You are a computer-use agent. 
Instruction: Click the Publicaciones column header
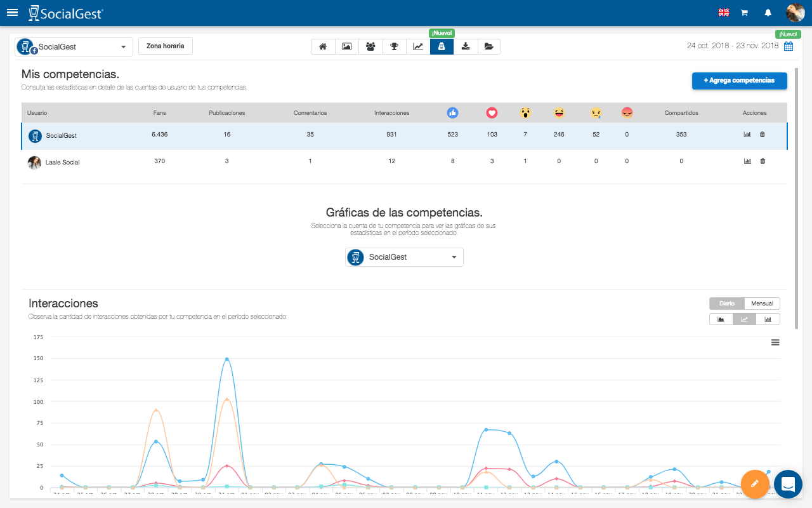tap(227, 113)
